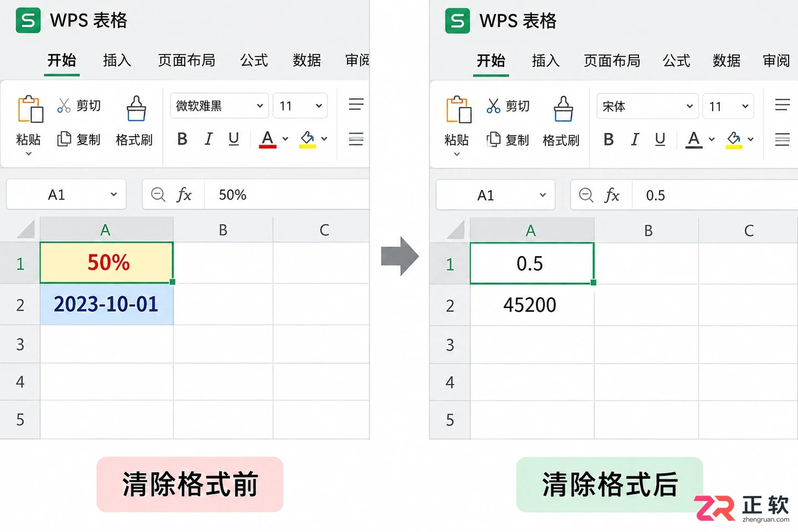This screenshot has height=532, width=798.
Task: Select column C header in right sheet
Action: point(748,230)
